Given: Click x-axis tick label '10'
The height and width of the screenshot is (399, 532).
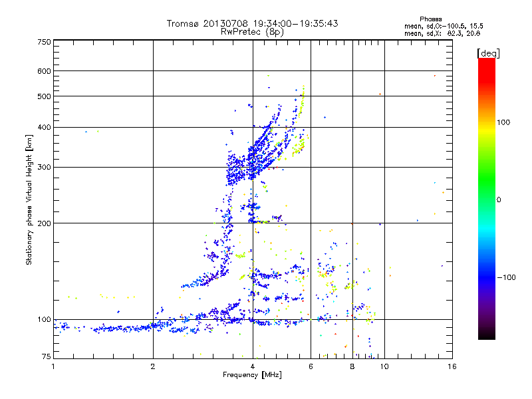Looking at the screenshot, I should pyautogui.click(x=384, y=366).
